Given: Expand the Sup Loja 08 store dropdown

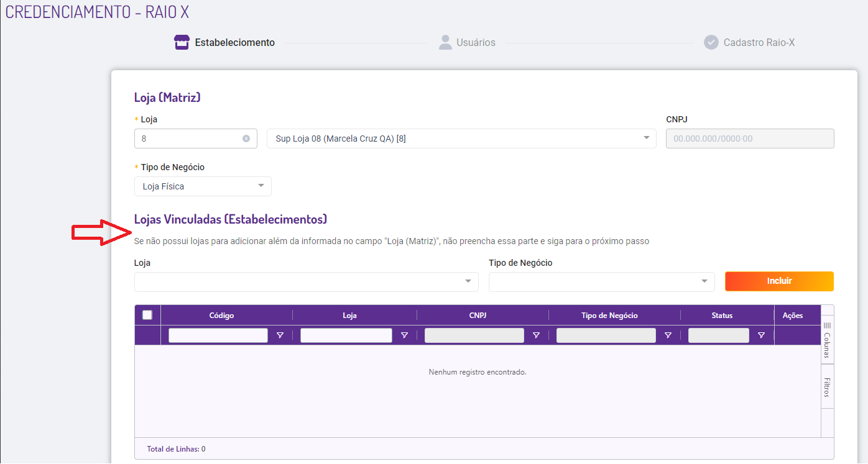Looking at the screenshot, I should [646, 138].
